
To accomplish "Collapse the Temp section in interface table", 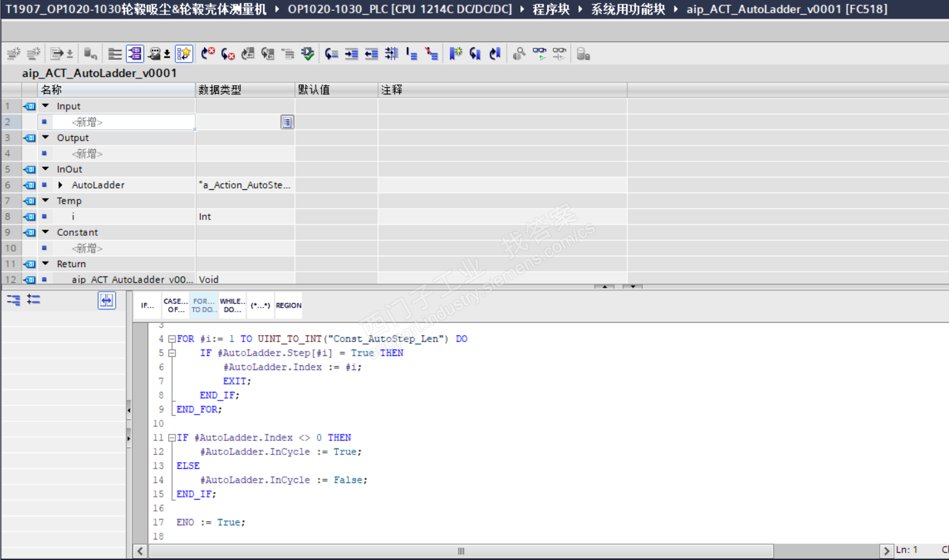I will 46,201.
